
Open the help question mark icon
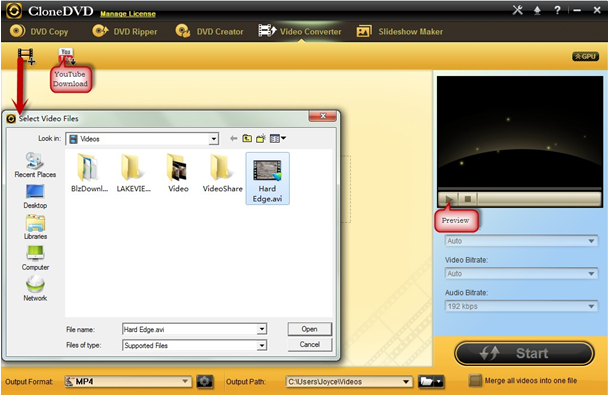[x=557, y=10]
